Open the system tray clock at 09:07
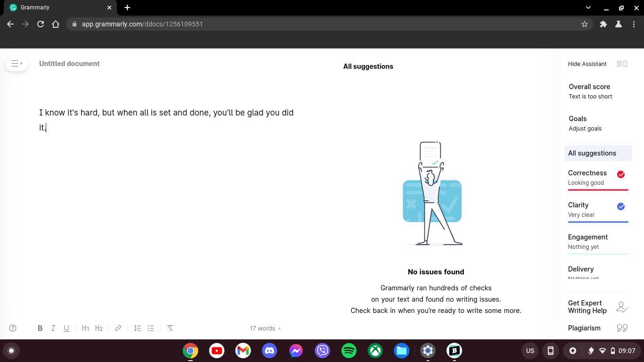Image resolution: width=644 pixels, height=362 pixels. coord(627,351)
